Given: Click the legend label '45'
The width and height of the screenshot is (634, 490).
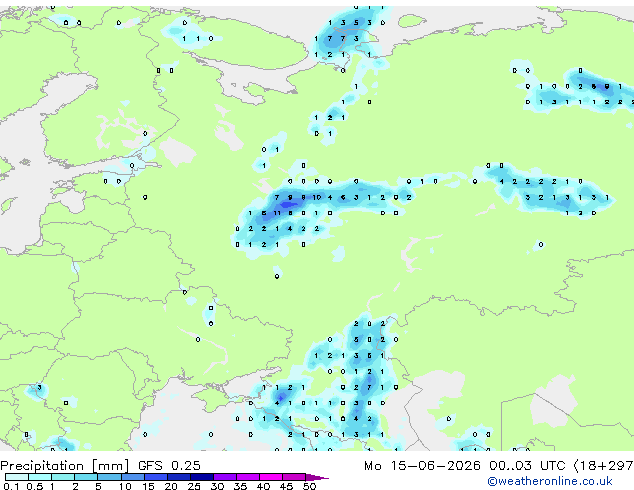Looking at the screenshot, I should pos(286,486).
